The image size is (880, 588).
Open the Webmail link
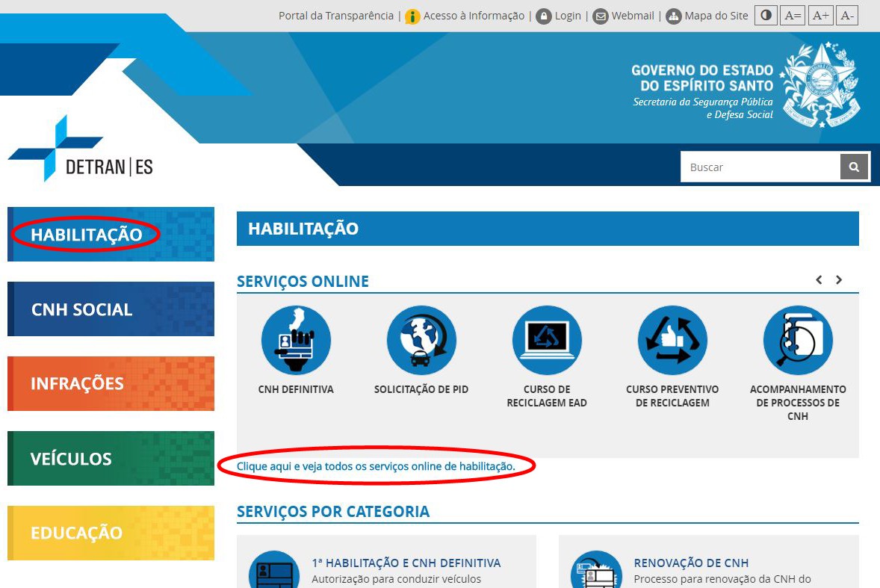click(633, 16)
